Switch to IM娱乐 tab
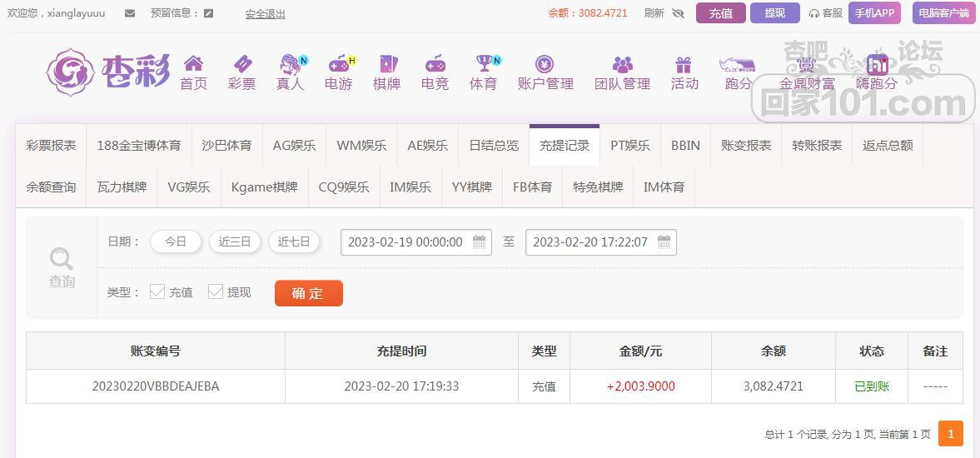 click(410, 187)
